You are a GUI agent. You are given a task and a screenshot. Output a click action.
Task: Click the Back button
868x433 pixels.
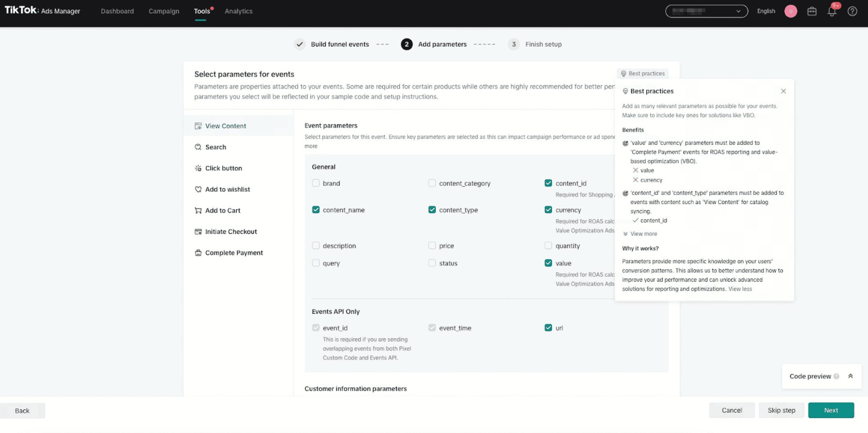click(22, 411)
